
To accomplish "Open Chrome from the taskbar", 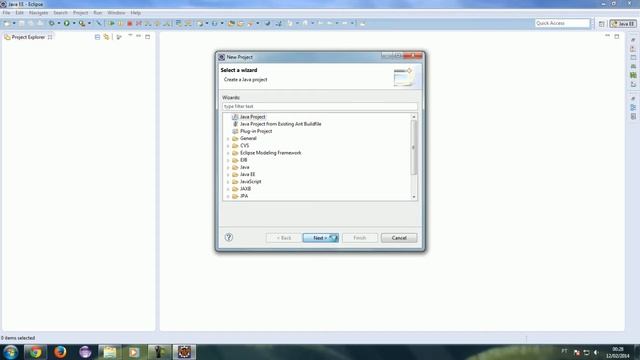I will pos(36,352).
